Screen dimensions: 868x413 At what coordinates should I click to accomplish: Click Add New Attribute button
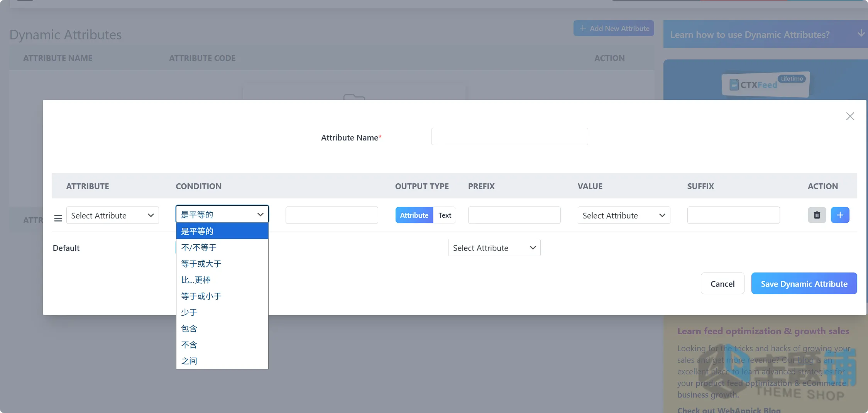[x=614, y=28]
